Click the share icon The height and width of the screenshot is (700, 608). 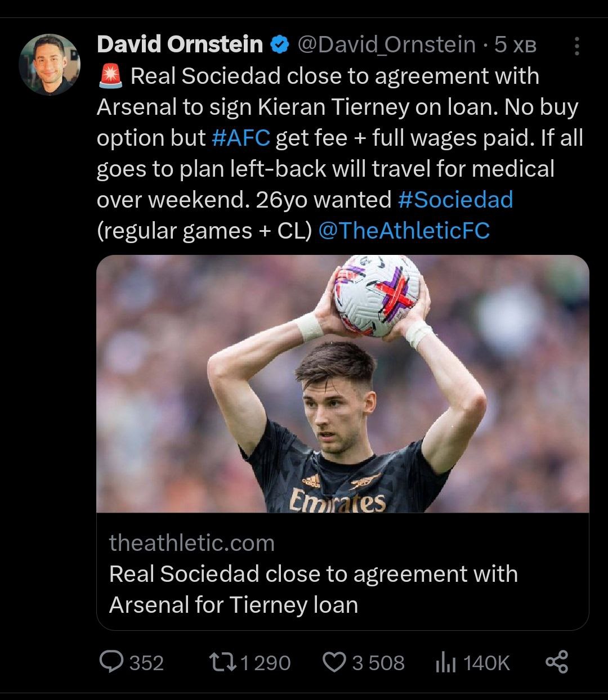[x=557, y=662]
